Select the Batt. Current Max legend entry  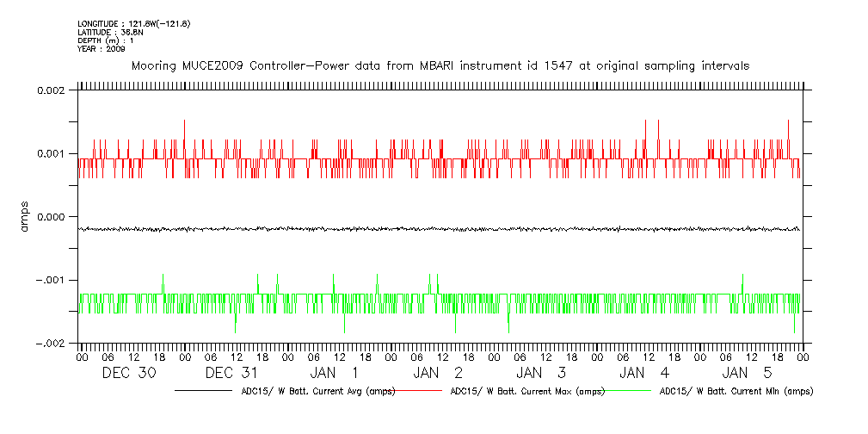525,391
